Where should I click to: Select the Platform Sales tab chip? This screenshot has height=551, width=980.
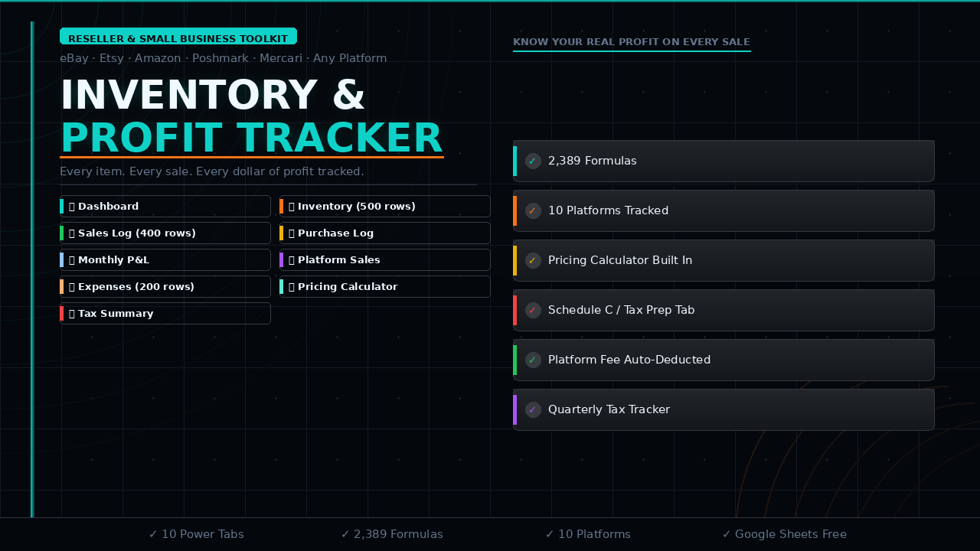click(385, 259)
